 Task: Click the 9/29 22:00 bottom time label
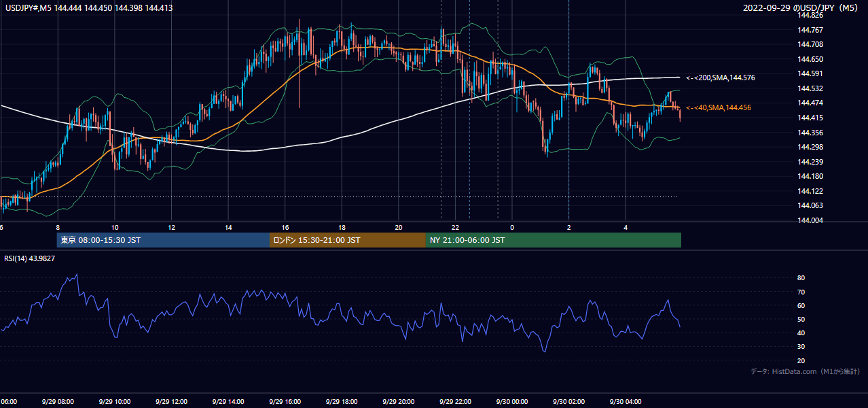(455, 402)
